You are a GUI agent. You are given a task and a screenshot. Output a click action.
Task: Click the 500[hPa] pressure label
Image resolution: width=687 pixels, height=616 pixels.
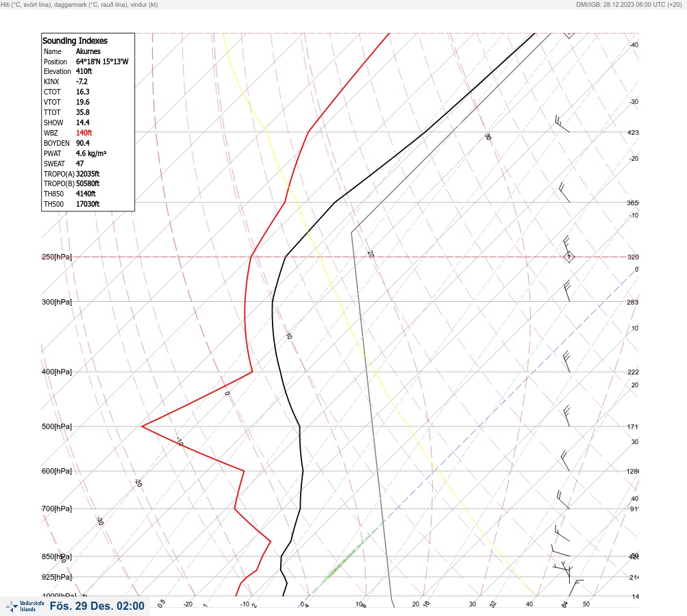pyautogui.click(x=57, y=426)
